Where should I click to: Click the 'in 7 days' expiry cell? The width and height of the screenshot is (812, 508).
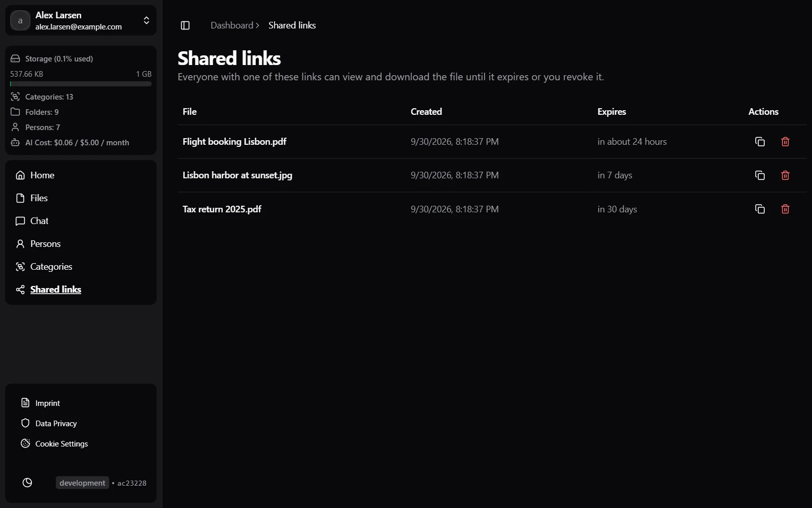click(x=615, y=175)
